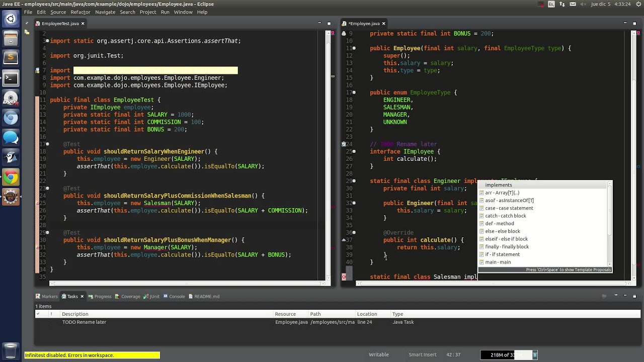The height and width of the screenshot is (362, 644).
Task: Collapse the Engineer constructor fold on line 32
Action: click(x=354, y=203)
